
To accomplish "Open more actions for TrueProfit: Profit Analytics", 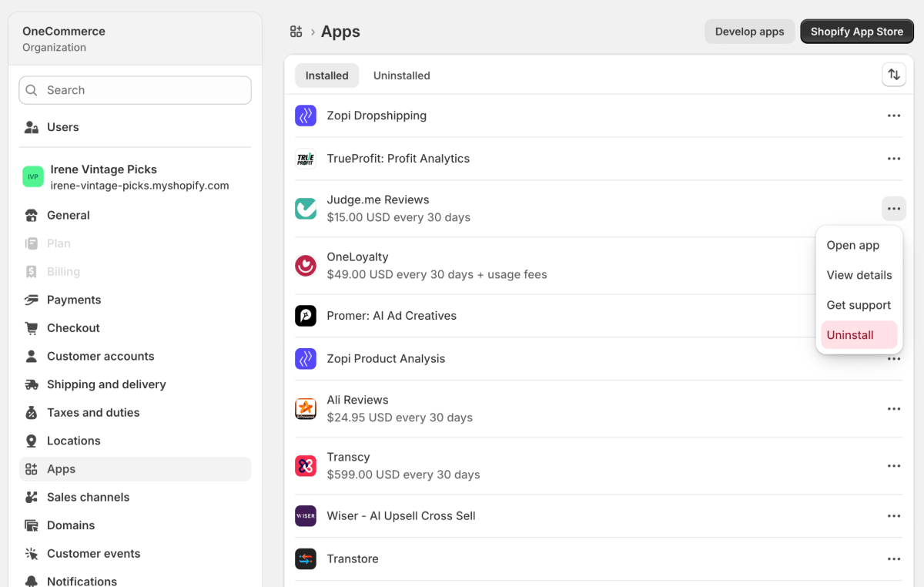I will point(894,159).
